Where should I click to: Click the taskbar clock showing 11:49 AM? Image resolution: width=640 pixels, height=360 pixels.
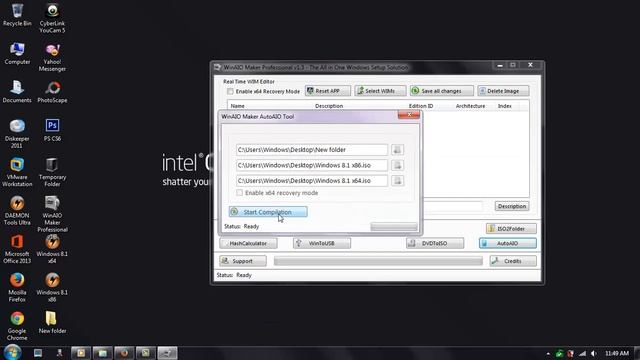coord(617,353)
